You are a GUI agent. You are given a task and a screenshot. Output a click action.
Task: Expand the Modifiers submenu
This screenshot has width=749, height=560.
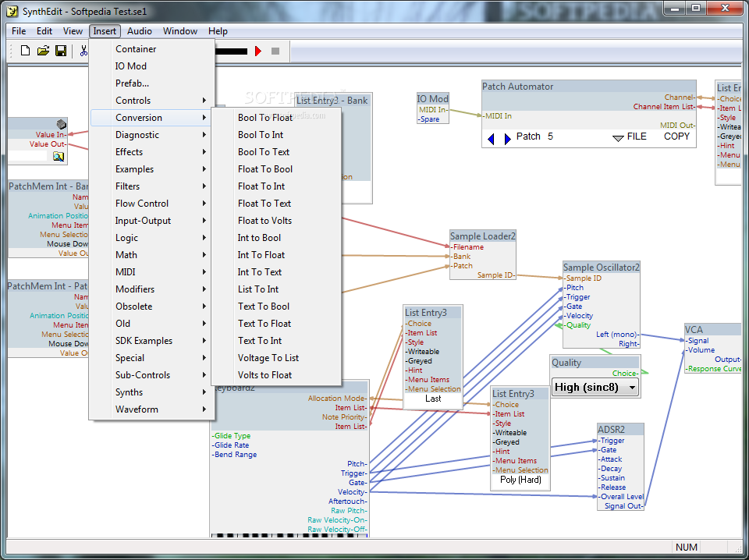(x=152, y=290)
